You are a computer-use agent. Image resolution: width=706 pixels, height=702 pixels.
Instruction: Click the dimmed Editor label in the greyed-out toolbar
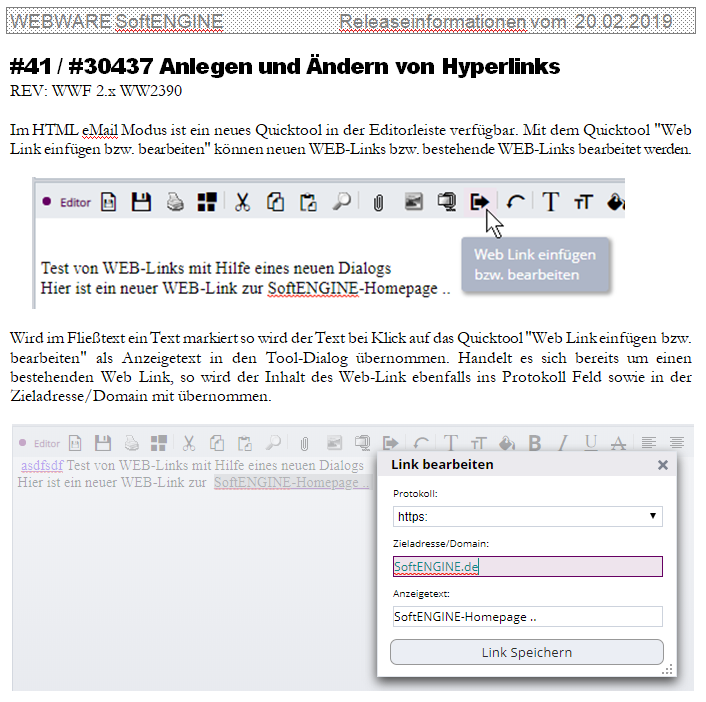coord(47,444)
